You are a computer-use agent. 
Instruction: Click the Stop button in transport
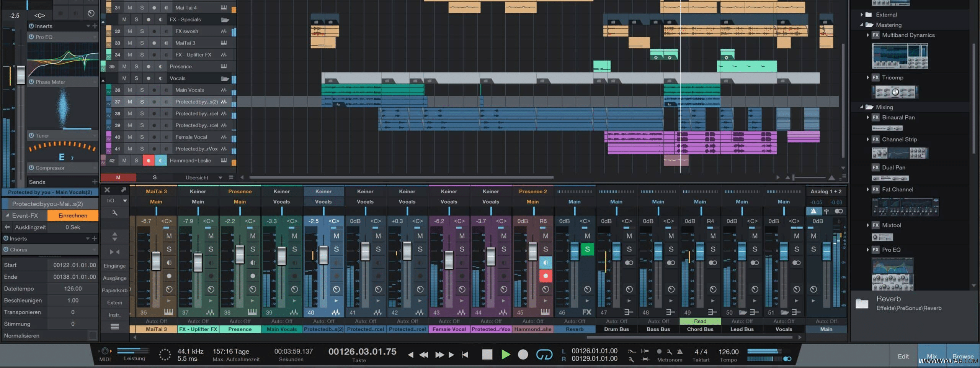(x=487, y=355)
